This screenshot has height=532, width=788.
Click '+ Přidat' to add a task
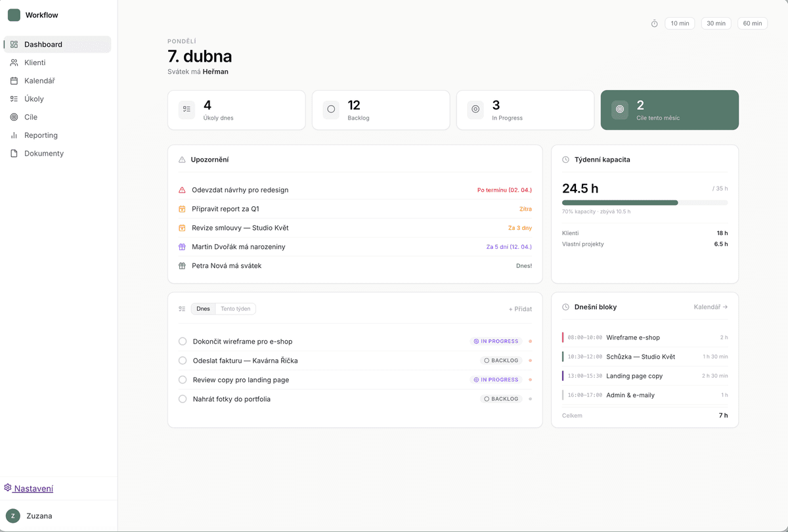coord(519,309)
